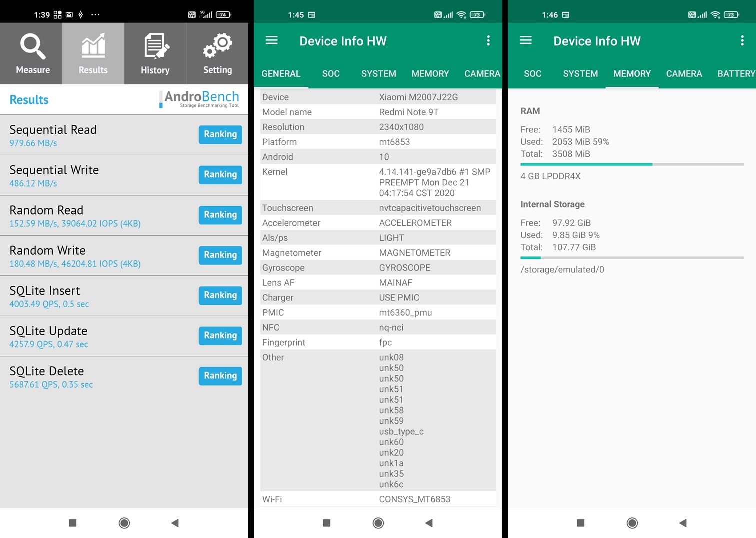Select the 'Redmi Note 9T' model value

tap(409, 112)
